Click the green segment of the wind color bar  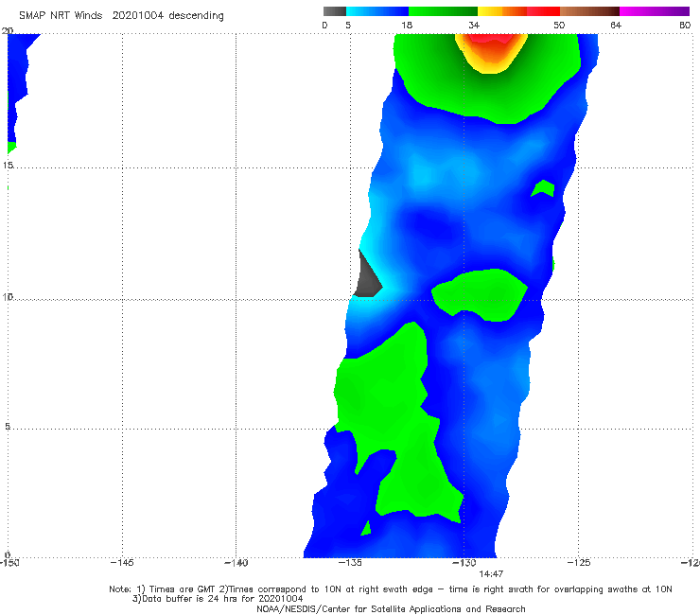coord(443,11)
